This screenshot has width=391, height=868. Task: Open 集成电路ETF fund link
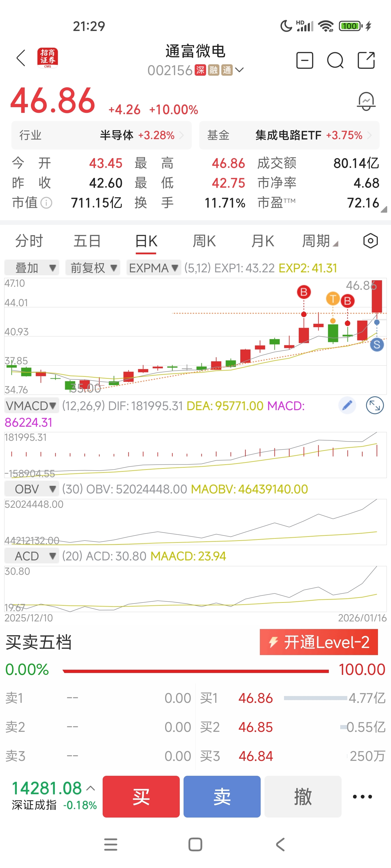click(289, 135)
